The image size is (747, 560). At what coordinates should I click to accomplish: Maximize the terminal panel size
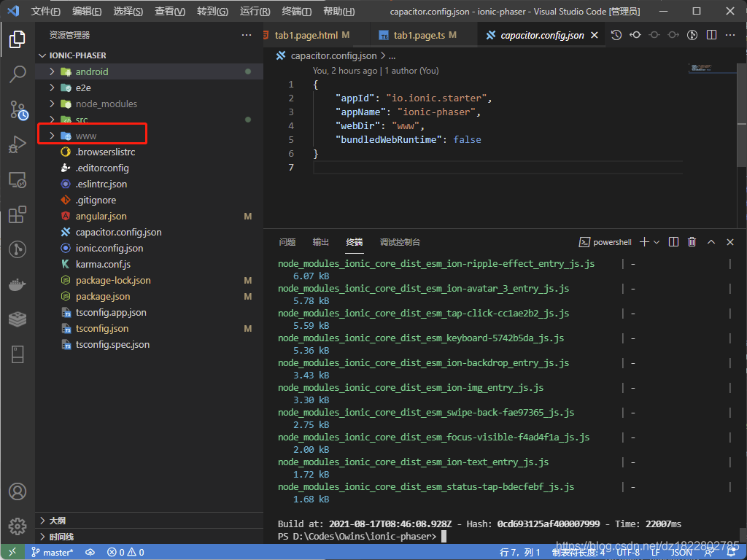tap(711, 242)
